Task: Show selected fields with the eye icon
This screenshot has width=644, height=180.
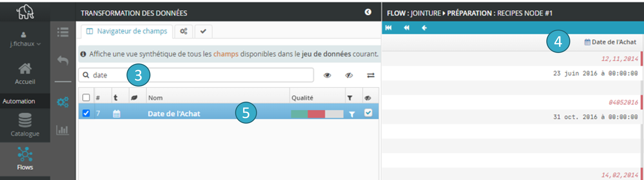Action: click(327, 75)
